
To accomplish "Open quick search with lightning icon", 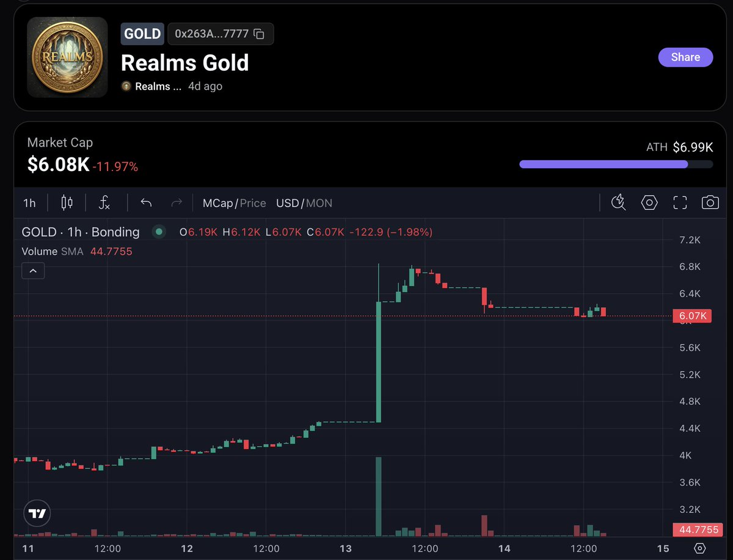I will [x=619, y=203].
